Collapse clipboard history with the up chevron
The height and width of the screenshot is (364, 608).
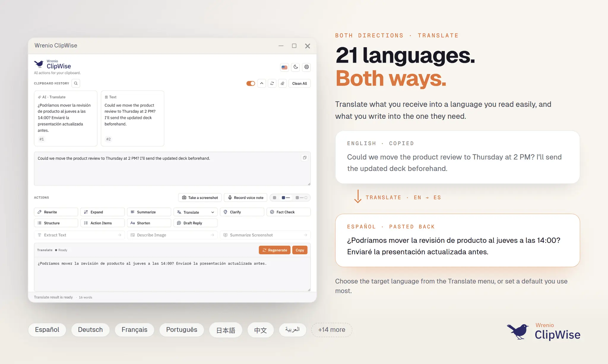pos(262,83)
